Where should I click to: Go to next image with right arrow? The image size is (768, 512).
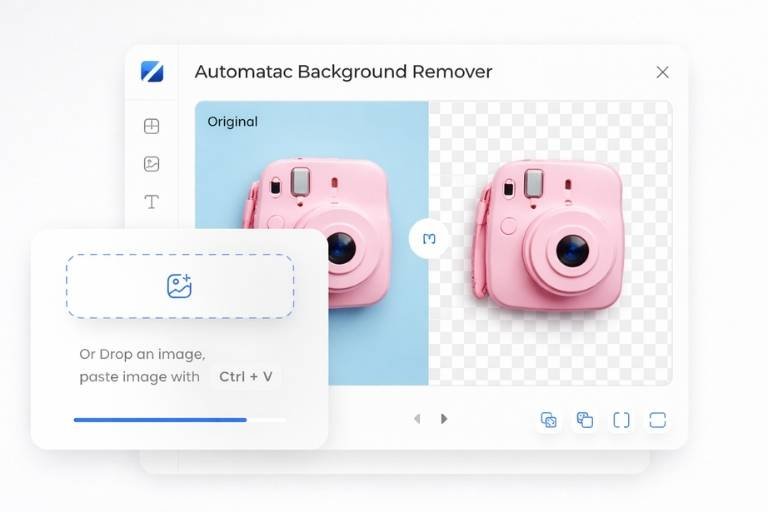click(x=444, y=419)
